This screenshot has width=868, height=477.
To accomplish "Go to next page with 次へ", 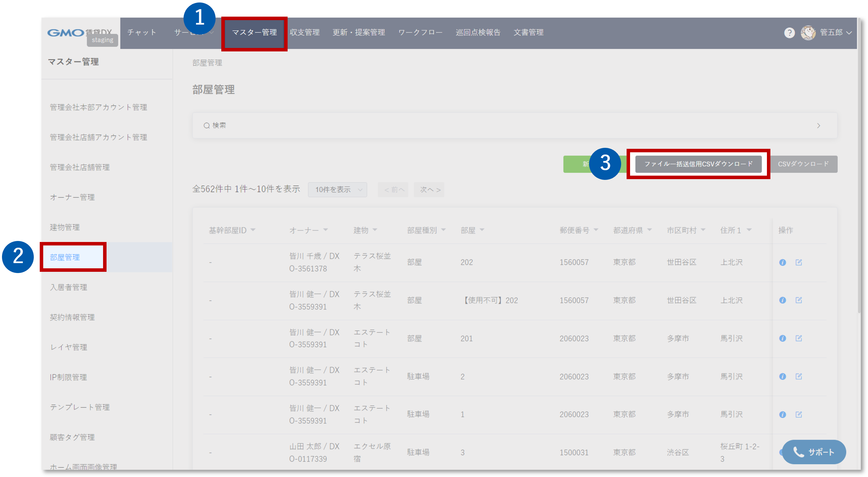I will [x=429, y=190].
